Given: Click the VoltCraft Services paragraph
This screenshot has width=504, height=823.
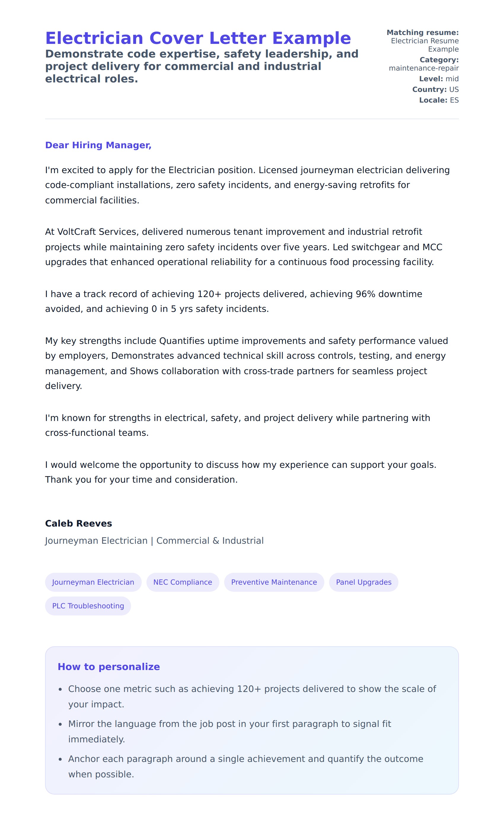Looking at the screenshot, I should click(243, 247).
